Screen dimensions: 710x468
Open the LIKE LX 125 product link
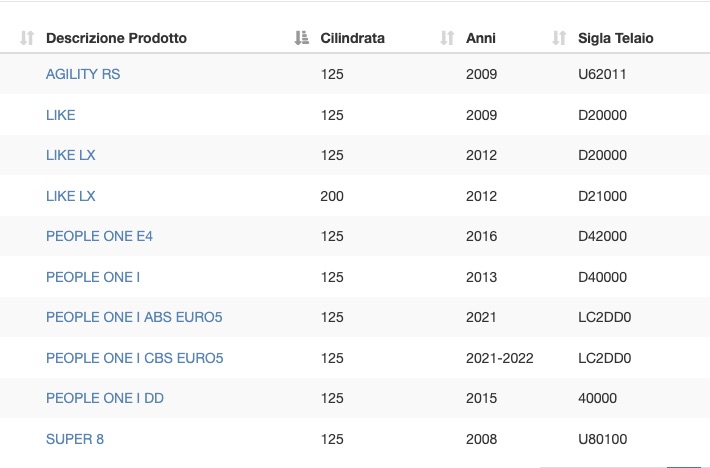point(71,155)
